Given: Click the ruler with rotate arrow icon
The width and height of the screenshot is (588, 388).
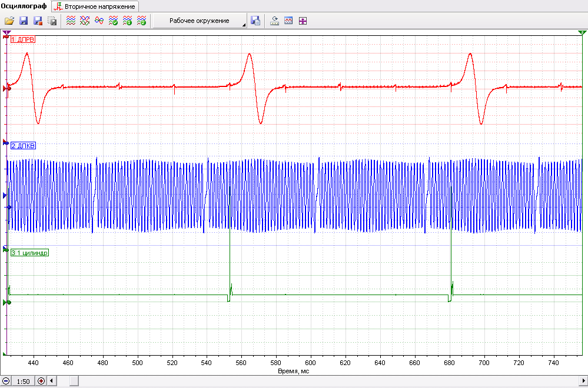Looking at the screenshot, I should click(274, 21).
